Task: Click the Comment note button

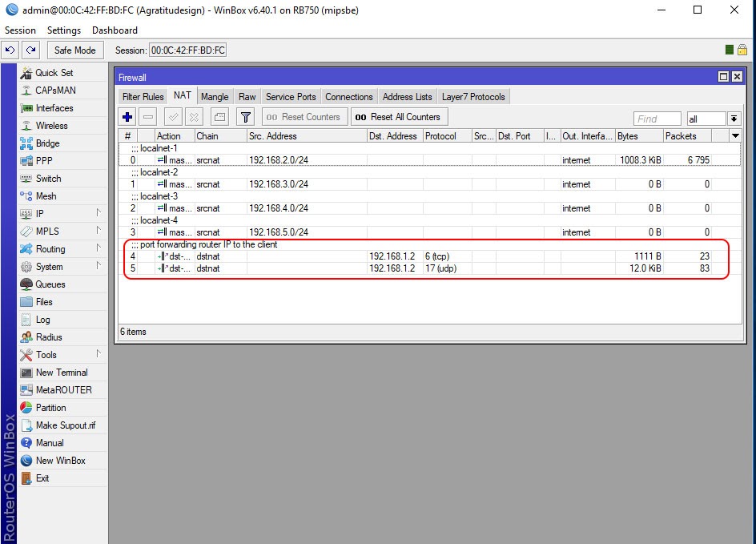Action: 219,117
